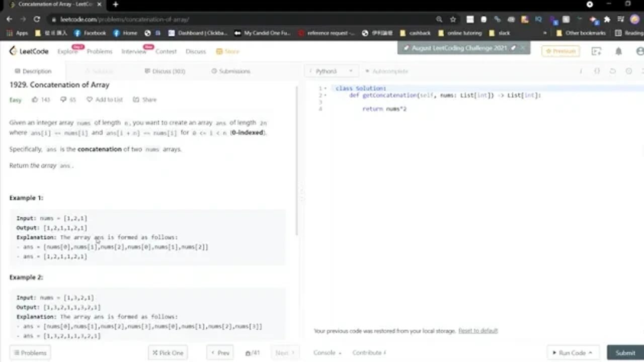Switch to the Submissions tab
The image size is (644, 362).
pos(230,71)
